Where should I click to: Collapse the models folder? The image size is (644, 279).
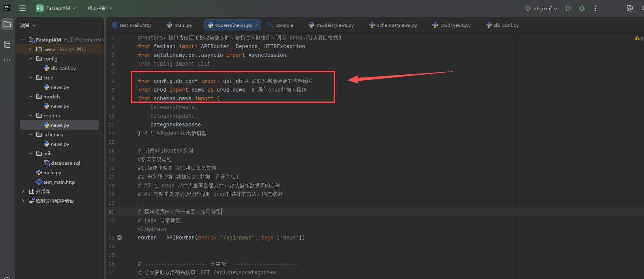tap(31, 96)
